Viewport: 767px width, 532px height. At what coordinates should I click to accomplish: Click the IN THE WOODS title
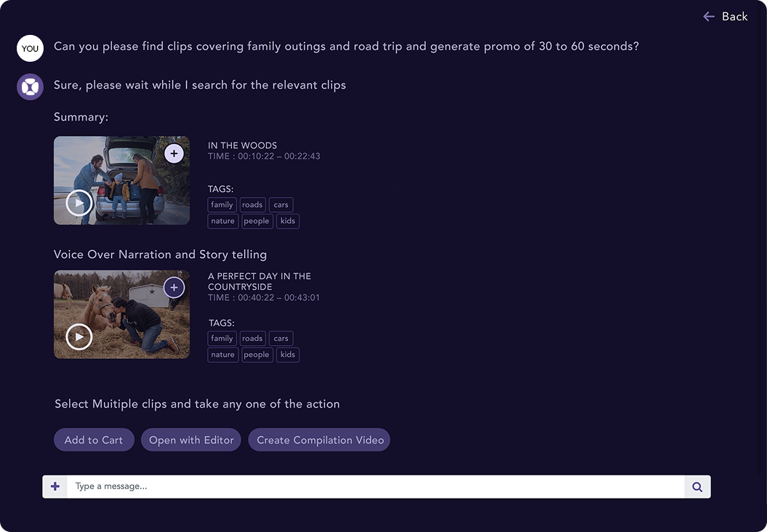tap(243, 145)
